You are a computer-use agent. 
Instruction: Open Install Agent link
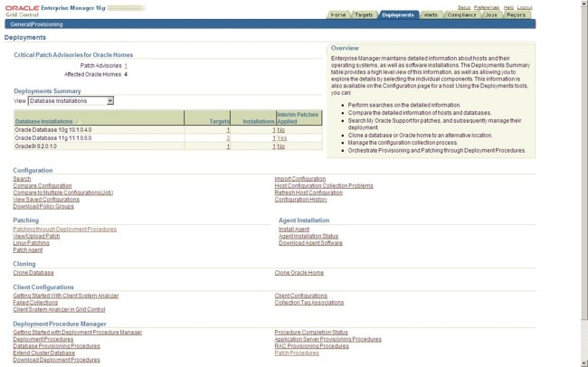(x=294, y=229)
